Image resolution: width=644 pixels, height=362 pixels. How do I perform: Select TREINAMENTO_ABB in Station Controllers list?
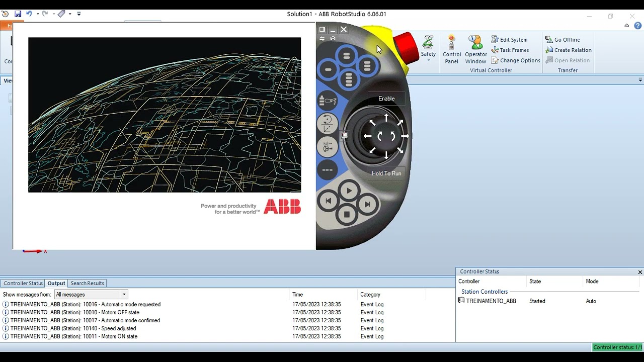pos(487,301)
